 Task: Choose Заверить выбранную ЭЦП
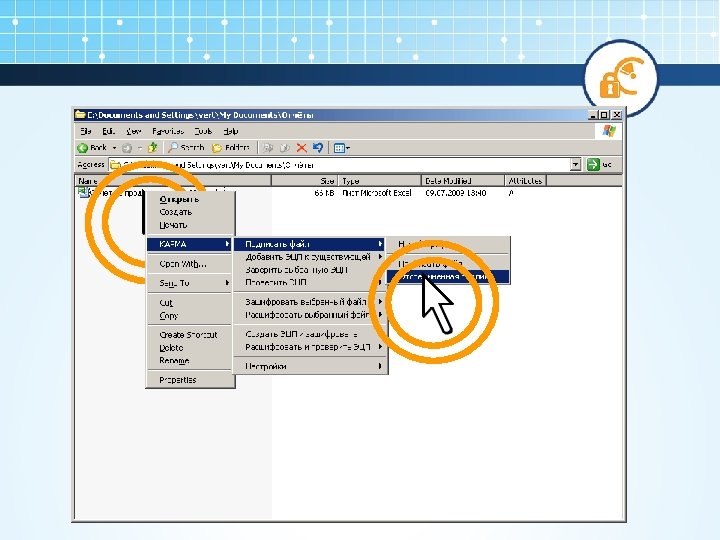click(x=309, y=270)
